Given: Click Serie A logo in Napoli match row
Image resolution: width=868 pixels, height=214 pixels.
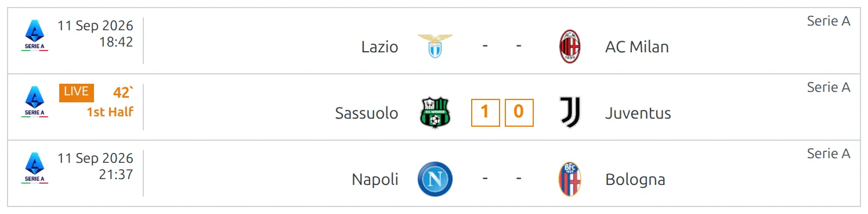Looking at the screenshot, I should (35, 168).
